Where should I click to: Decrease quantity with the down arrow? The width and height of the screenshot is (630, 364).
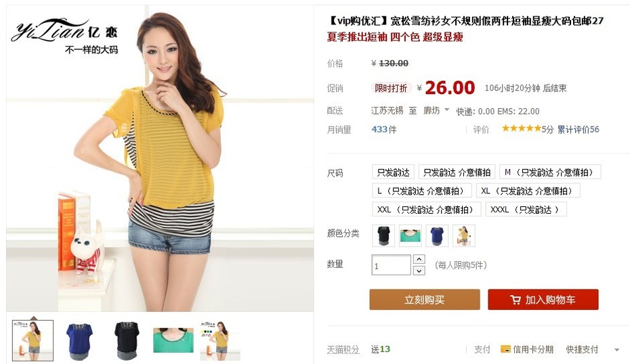419,271
